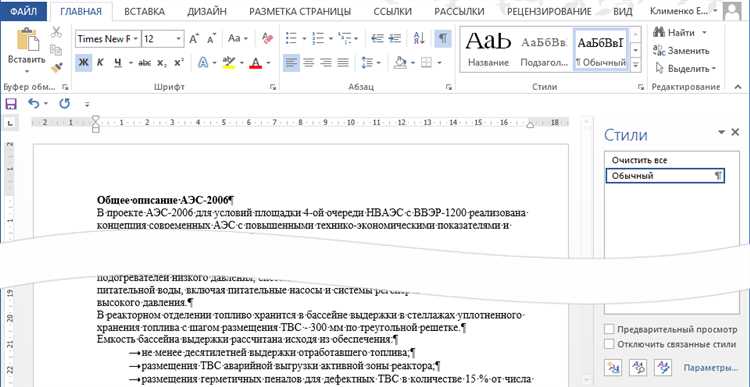Expand font color options arrow
Viewport: 750px width, 387px height.
click(x=268, y=63)
